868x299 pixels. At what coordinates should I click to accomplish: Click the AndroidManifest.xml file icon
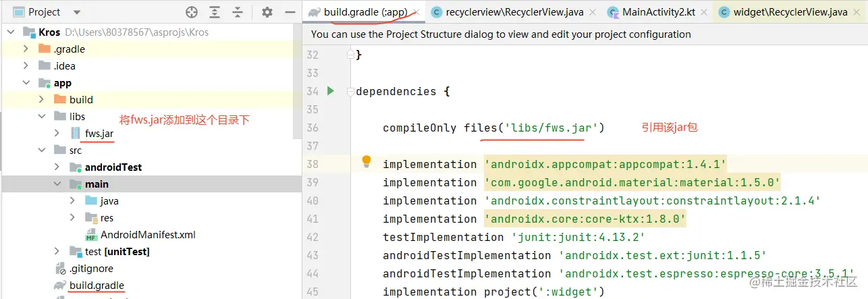click(x=91, y=235)
